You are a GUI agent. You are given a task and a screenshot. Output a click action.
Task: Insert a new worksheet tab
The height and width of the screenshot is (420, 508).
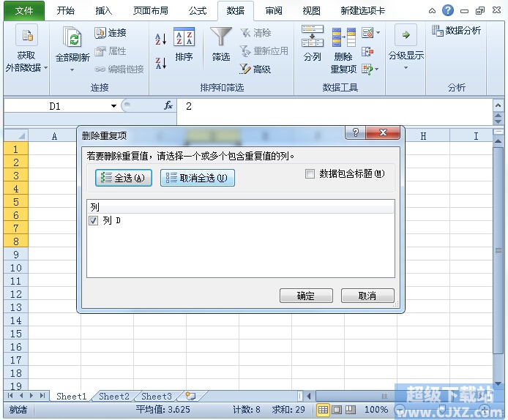coord(190,396)
